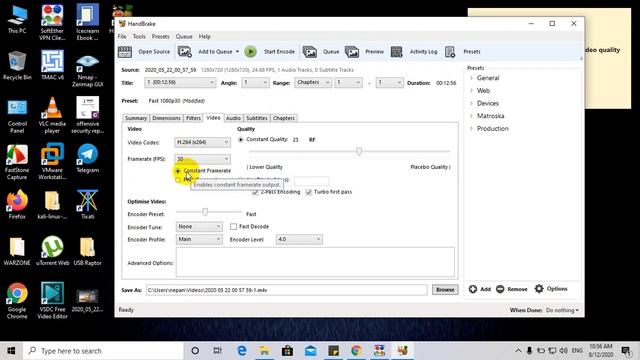Click the Open Source film icon
This screenshot has height=360, width=640.
coord(125,52)
